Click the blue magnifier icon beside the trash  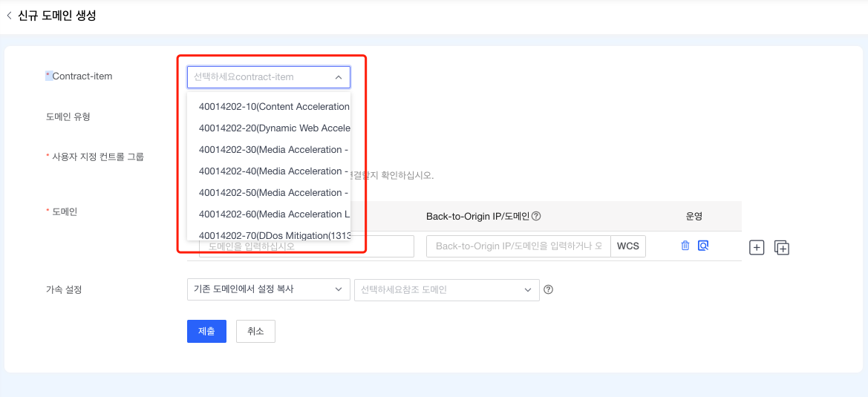[x=703, y=246]
